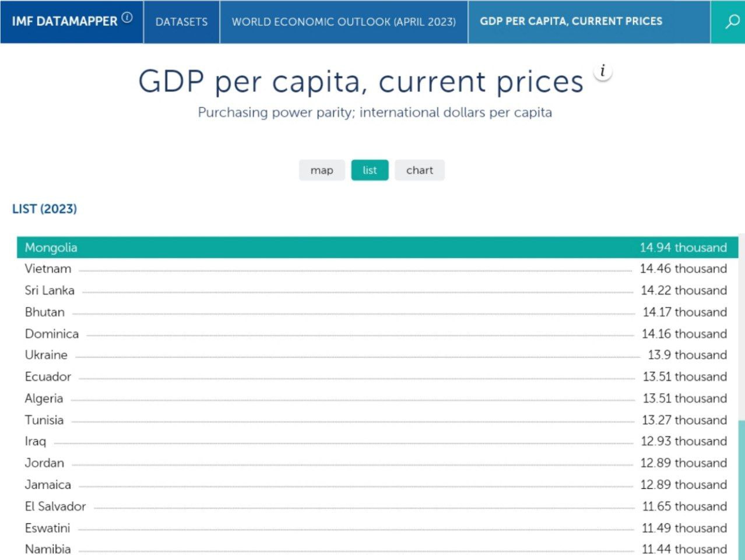
Task: Select Vietnam in the country list
Action: 48,269
